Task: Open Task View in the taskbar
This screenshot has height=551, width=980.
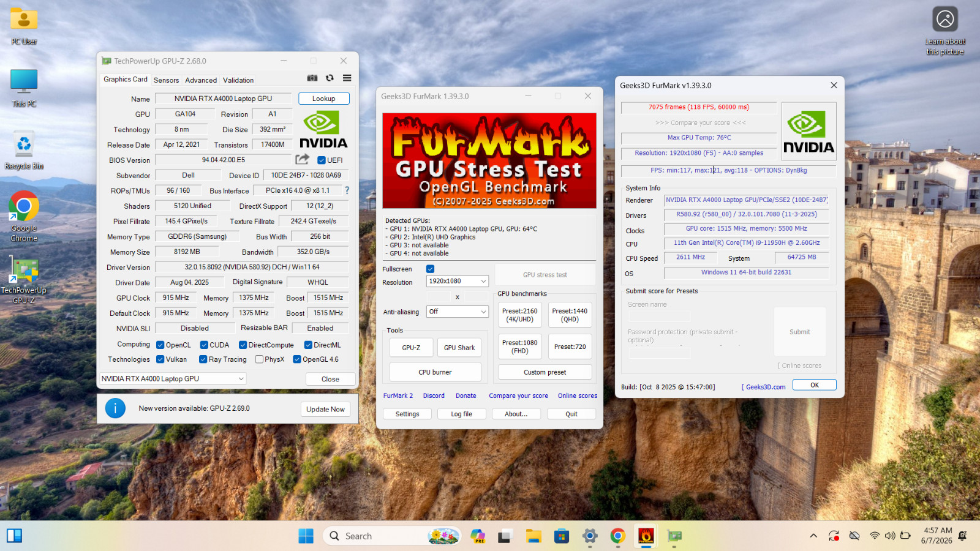Action: click(505, 536)
